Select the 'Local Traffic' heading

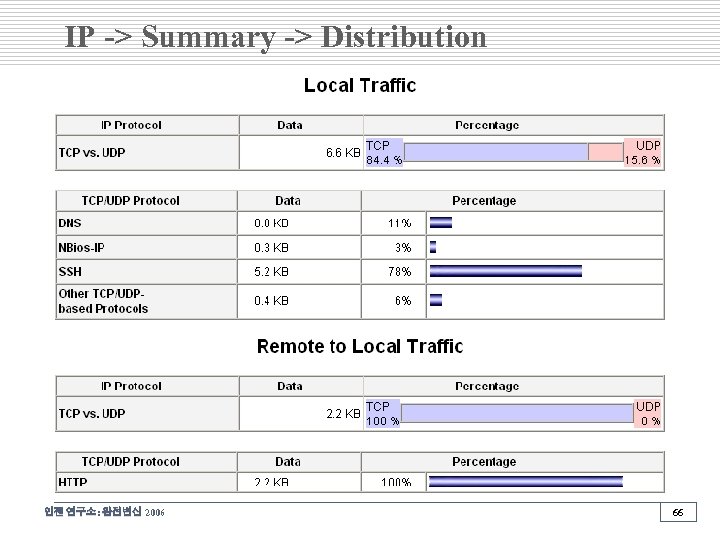(360, 85)
